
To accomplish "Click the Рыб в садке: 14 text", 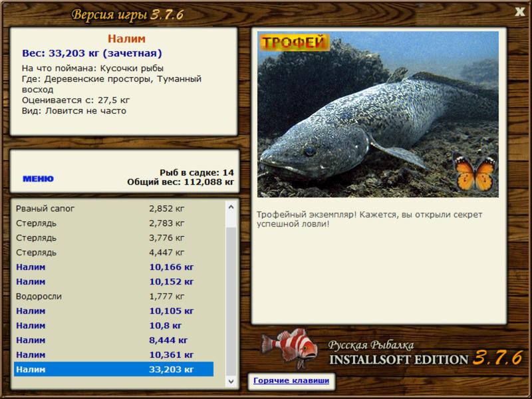I will point(196,173).
